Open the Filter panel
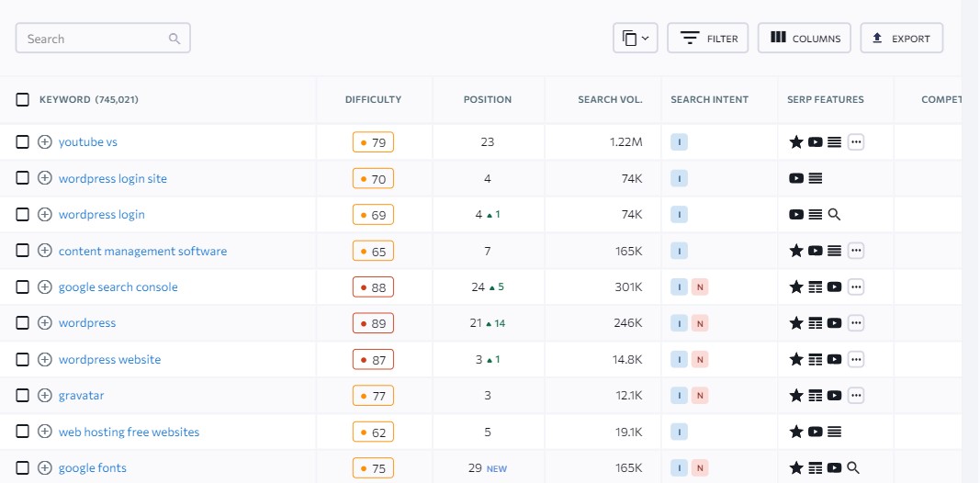The height and width of the screenshot is (483, 980). point(707,39)
